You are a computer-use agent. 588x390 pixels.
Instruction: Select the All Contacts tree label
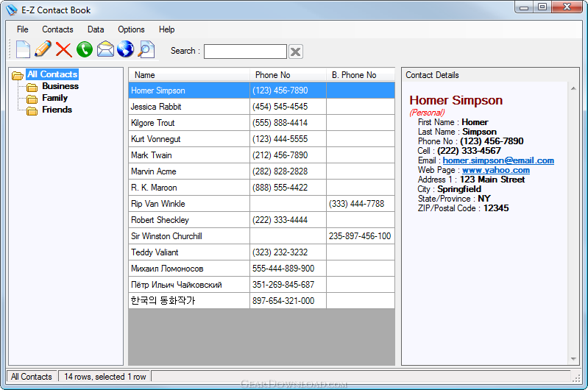point(52,74)
